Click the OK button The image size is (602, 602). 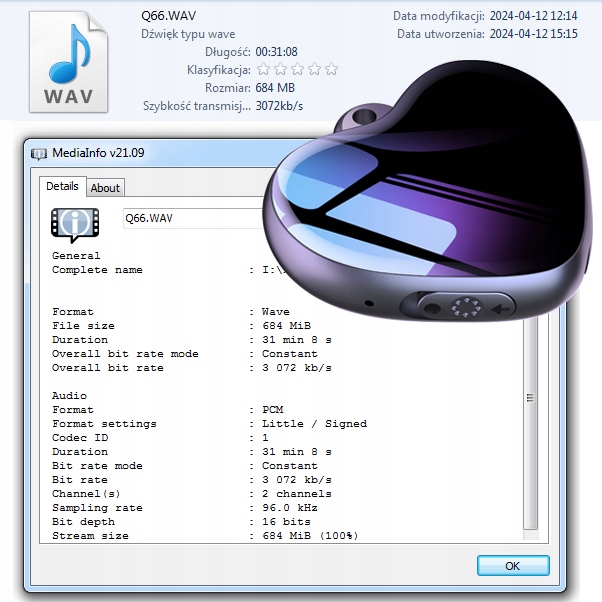(x=513, y=566)
